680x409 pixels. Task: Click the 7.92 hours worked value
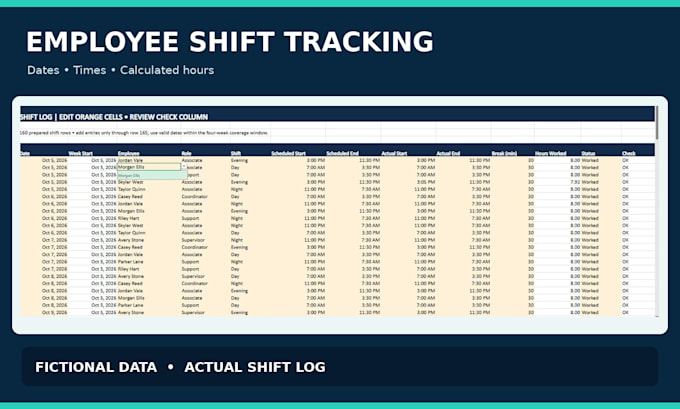click(x=575, y=182)
